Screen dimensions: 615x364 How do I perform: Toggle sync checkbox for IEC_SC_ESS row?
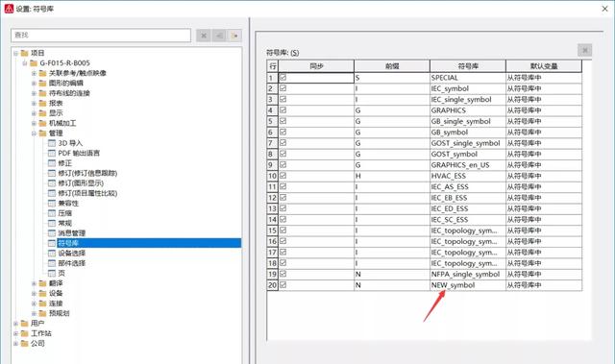[283, 219]
